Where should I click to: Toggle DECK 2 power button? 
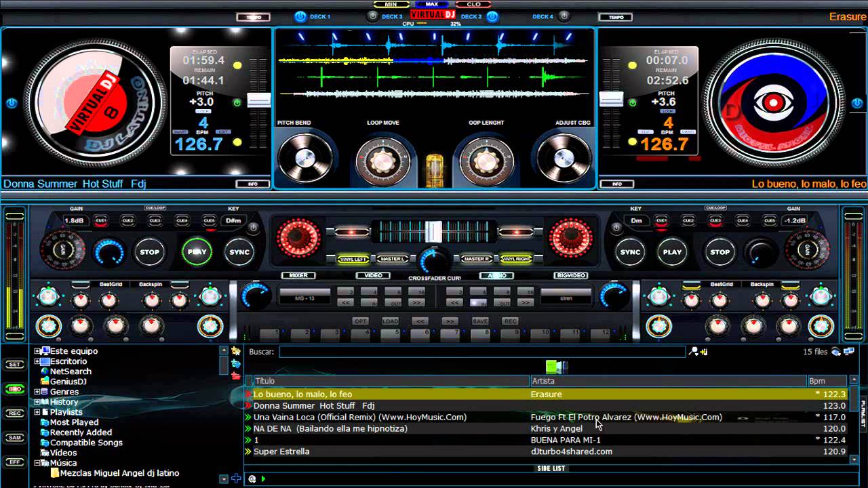[492, 16]
